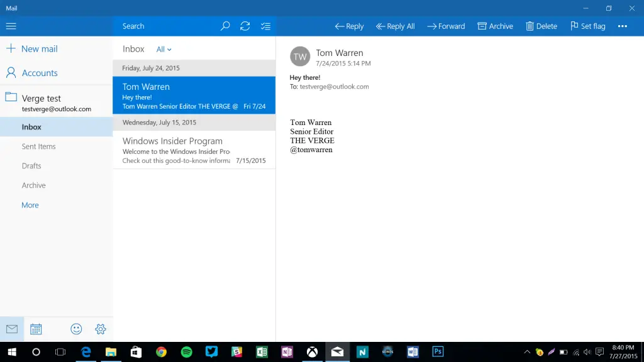Compose a New mail

click(32, 48)
